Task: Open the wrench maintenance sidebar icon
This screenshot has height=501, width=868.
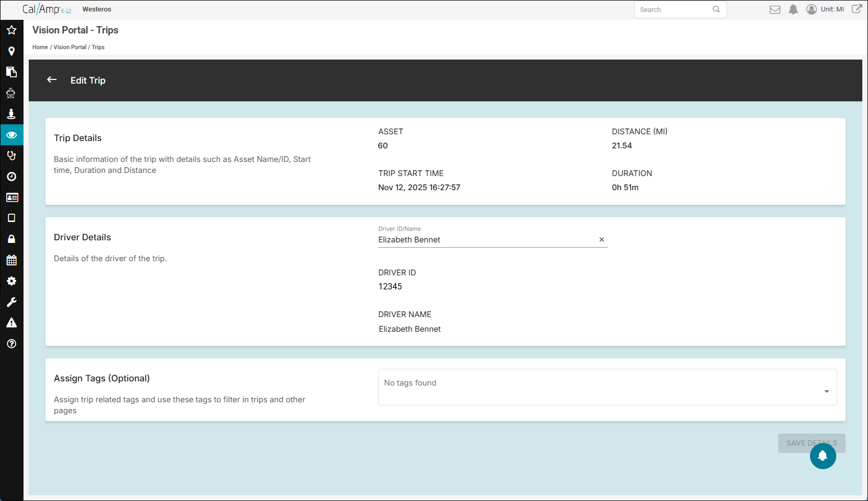Action: [x=11, y=302]
